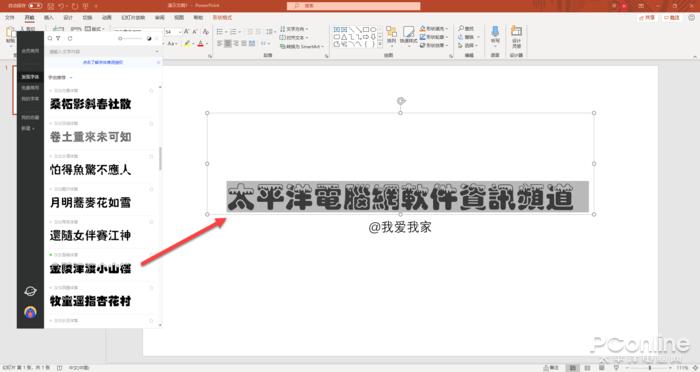
Task: Click the planet icon in dark sidebar
Action: [x=30, y=291]
